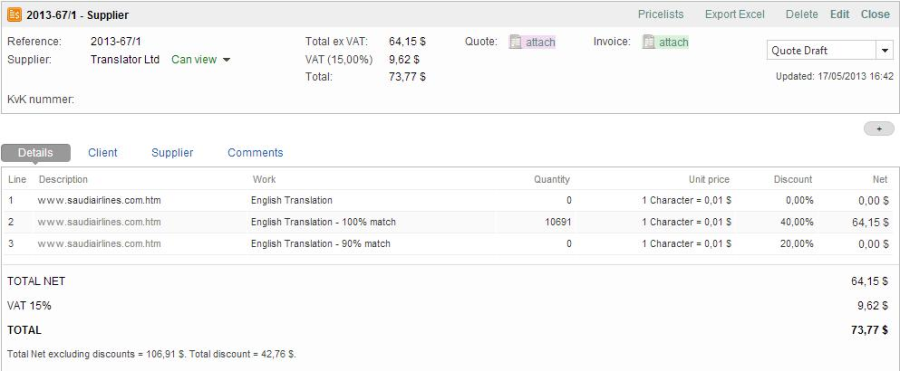
Task: Click the round plus add button
Action: [879, 129]
